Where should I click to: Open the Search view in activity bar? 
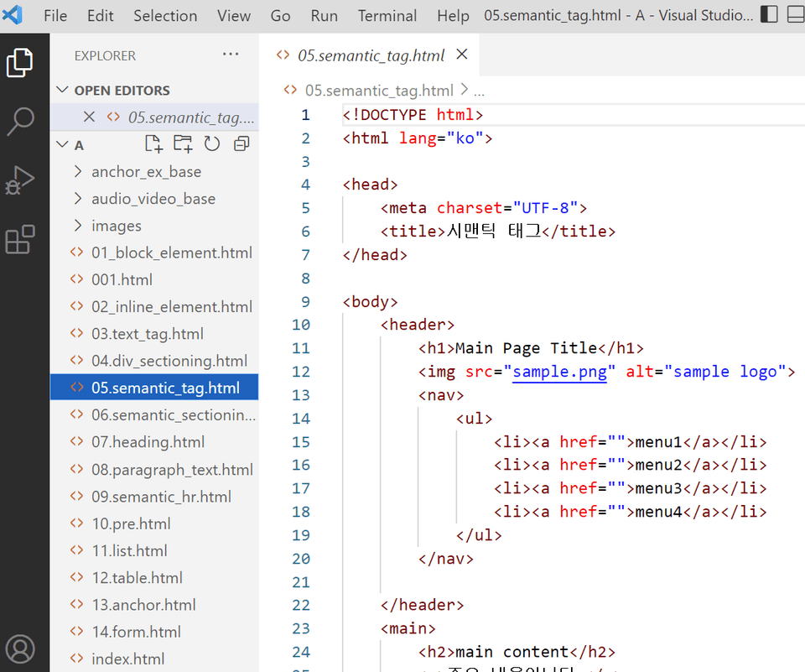coord(20,121)
